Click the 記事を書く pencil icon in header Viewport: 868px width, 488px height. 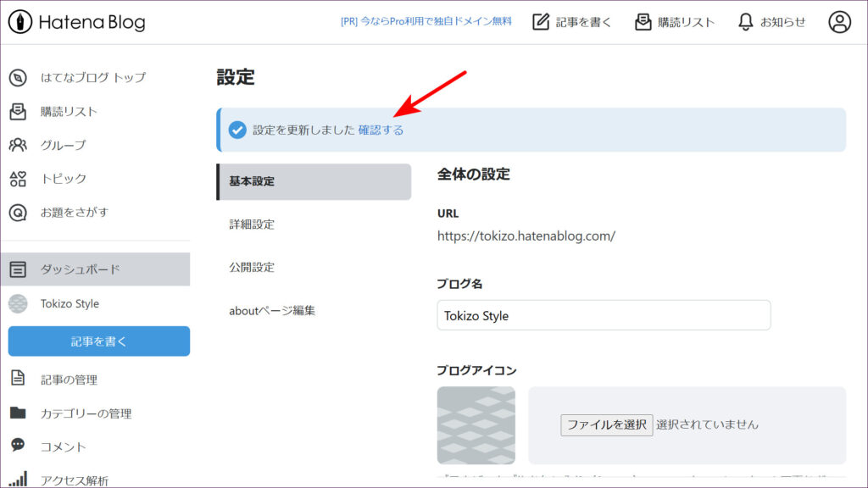(x=541, y=22)
